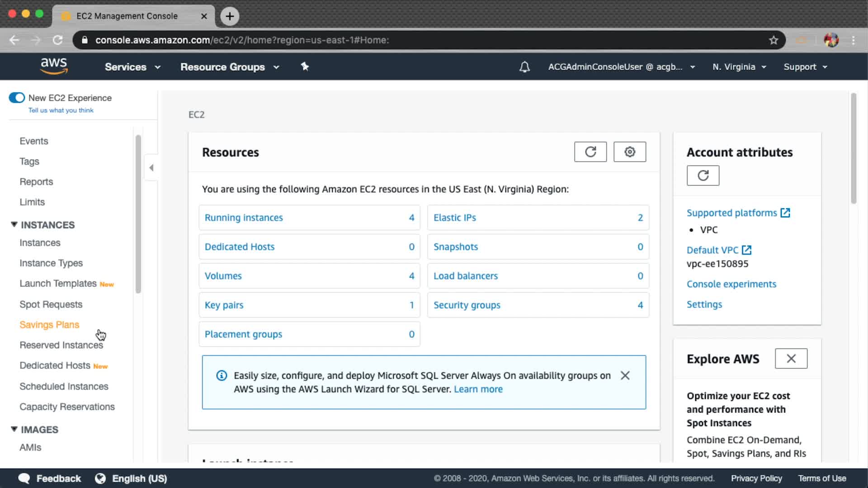868x488 pixels.
Task: Click the pin shortcut icon in navbar
Action: [x=305, y=67]
